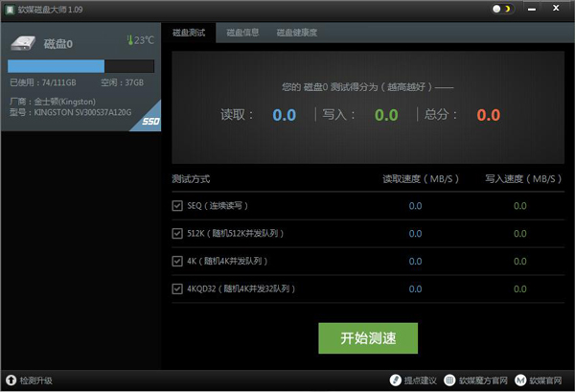This screenshot has width=575, height=392.
Task: Click the 提点建议 feedback pen icon
Action: point(395,380)
